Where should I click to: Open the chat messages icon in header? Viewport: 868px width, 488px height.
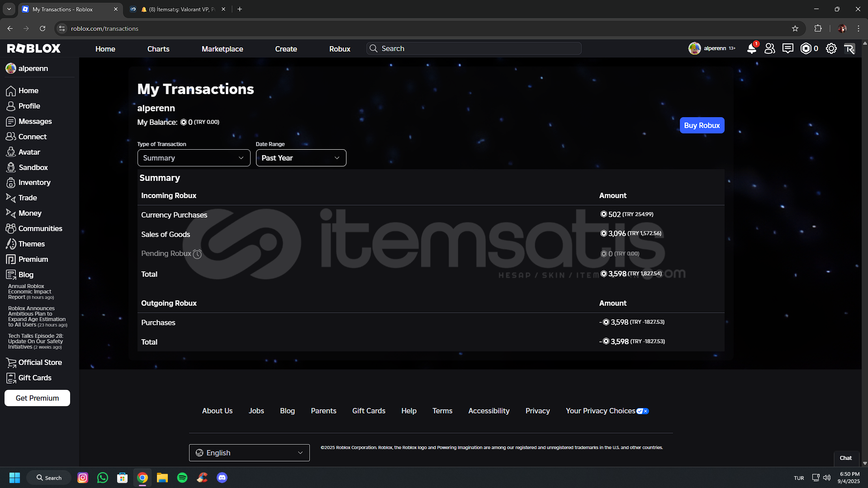(x=787, y=48)
